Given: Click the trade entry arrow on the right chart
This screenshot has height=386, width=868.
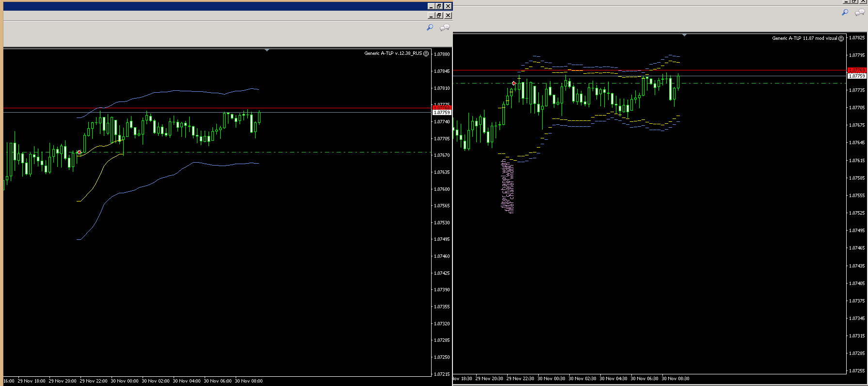Looking at the screenshot, I should [x=514, y=84].
